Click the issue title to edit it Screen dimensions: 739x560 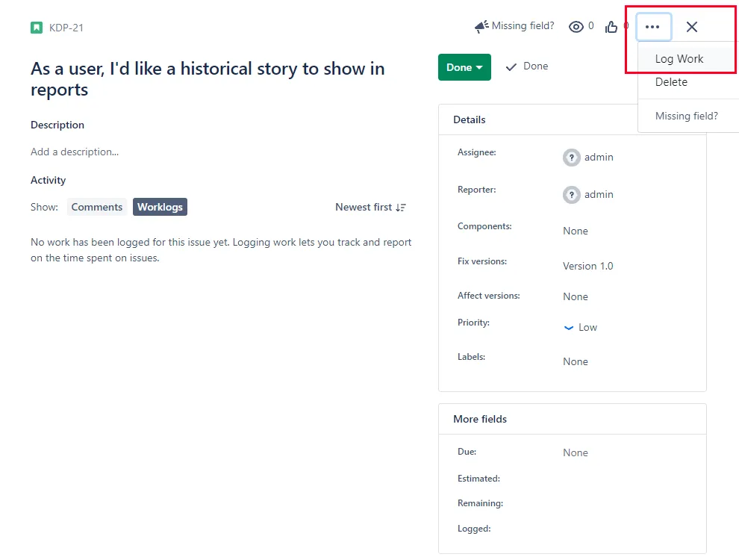tap(208, 78)
